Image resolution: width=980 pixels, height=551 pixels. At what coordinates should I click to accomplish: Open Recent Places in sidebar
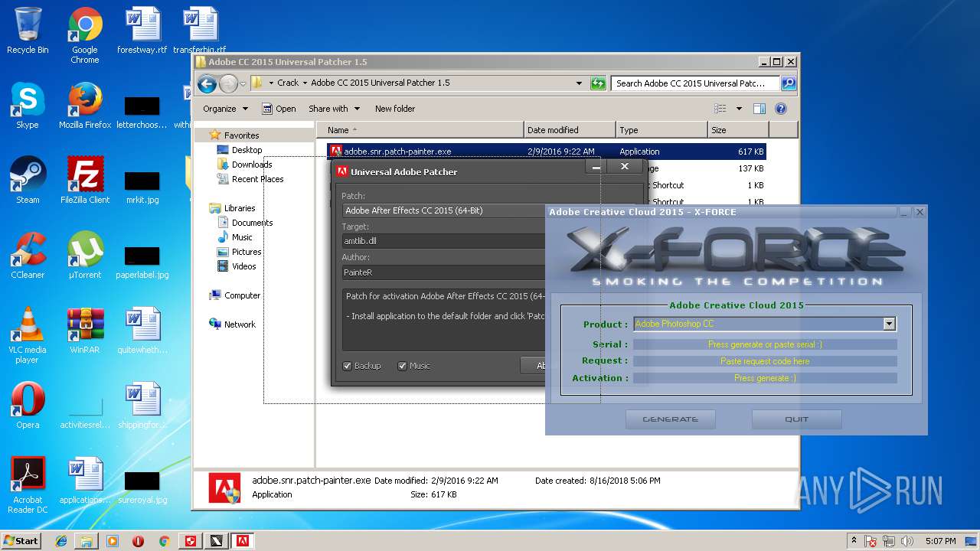click(x=250, y=179)
